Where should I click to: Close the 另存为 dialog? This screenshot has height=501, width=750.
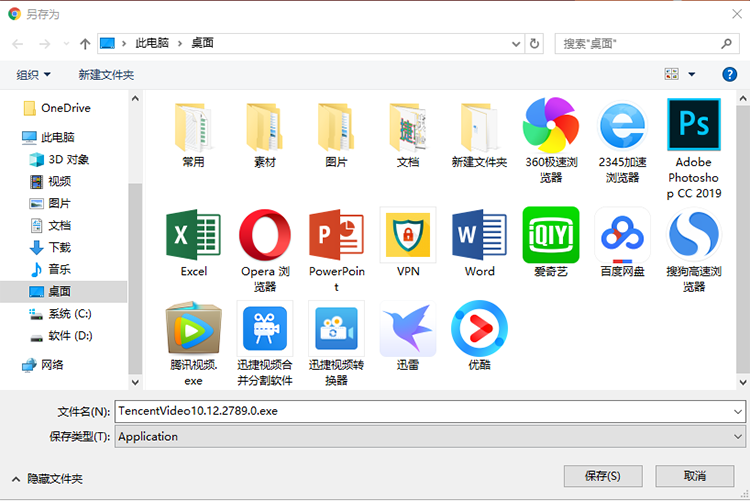[x=737, y=14]
